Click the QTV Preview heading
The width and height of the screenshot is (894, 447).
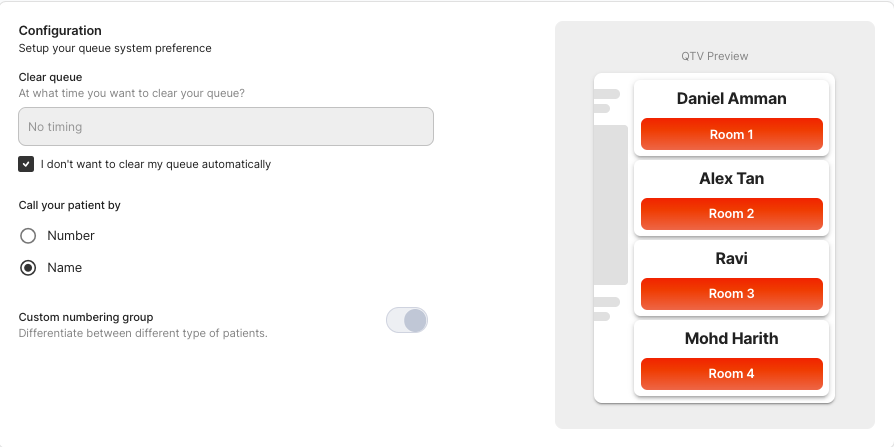pyautogui.click(x=714, y=56)
